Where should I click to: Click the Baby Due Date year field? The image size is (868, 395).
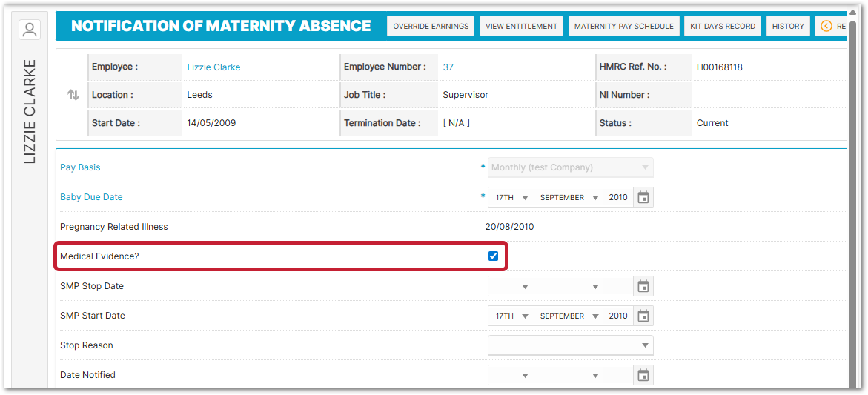tap(618, 198)
